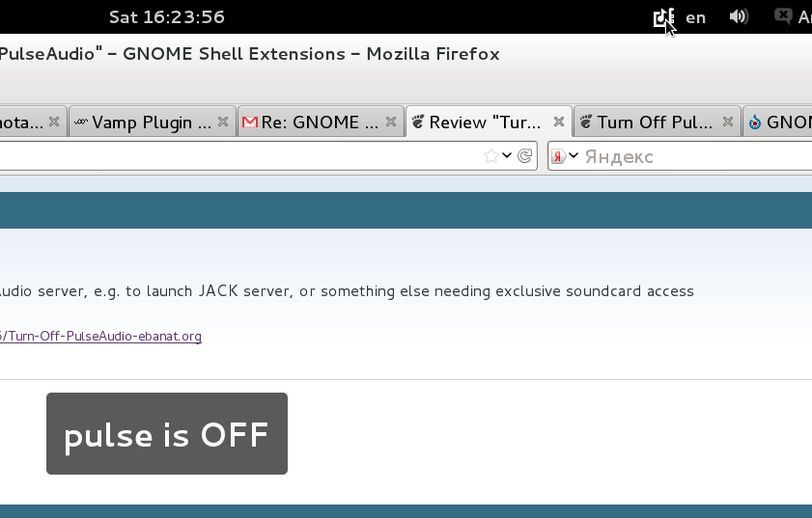Viewport: 812px width, 518px height.
Task: Expand the search engine chooser arrow
Action: coord(574,155)
